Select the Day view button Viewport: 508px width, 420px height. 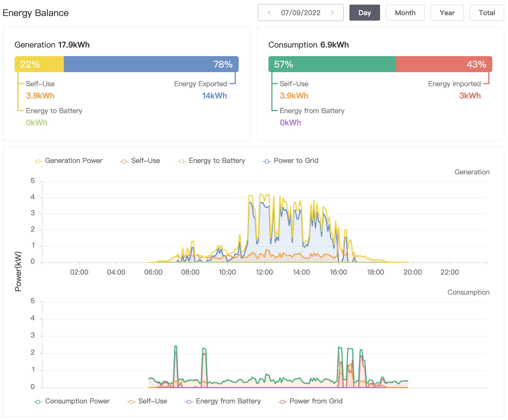point(364,13)
